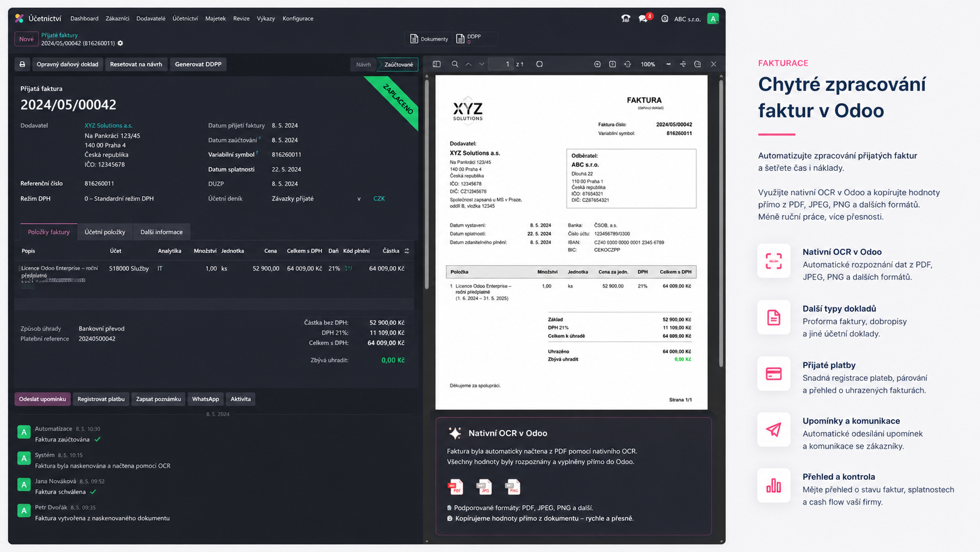Expand the Účetní deník dropdown arrow
The image size is (980, 552).
359,199
